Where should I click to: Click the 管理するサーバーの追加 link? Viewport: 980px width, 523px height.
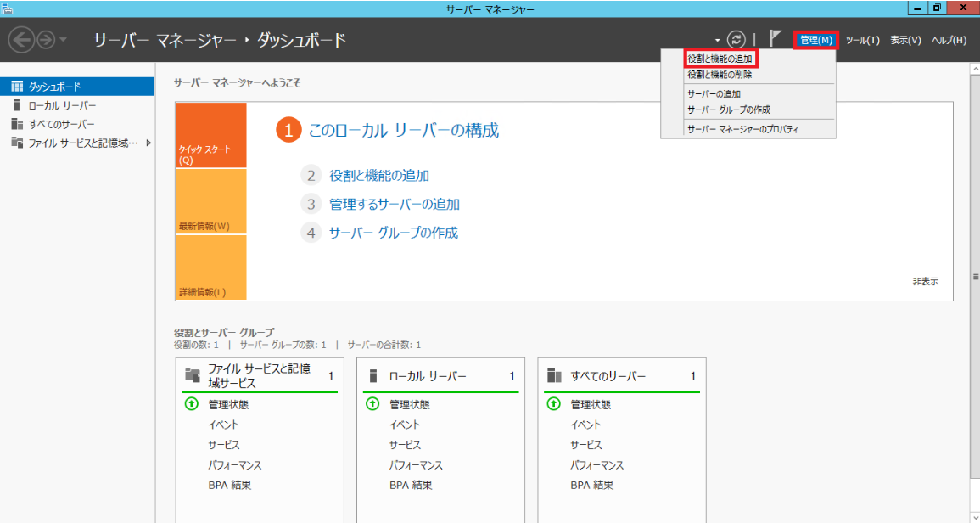point(395,204)
